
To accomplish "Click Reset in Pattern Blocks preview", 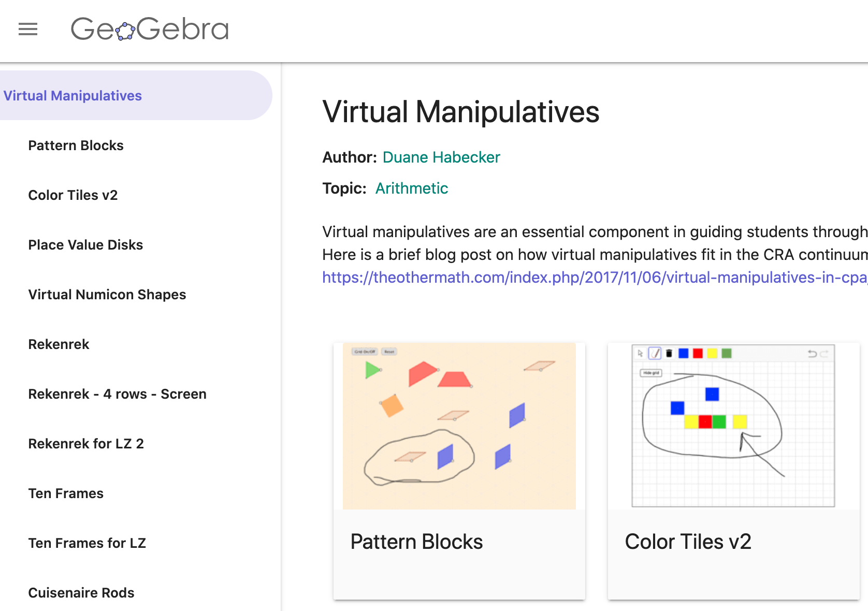I will [389, 352].
